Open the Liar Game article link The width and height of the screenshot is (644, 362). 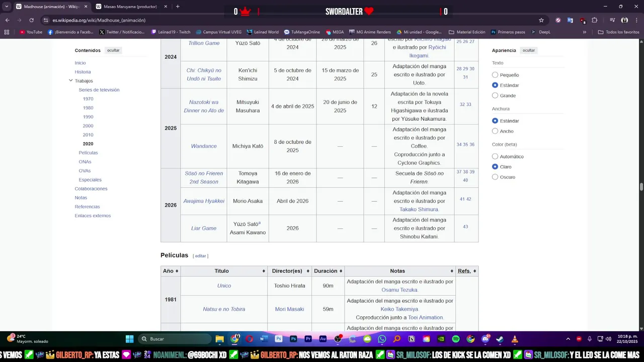pos(204,228)
